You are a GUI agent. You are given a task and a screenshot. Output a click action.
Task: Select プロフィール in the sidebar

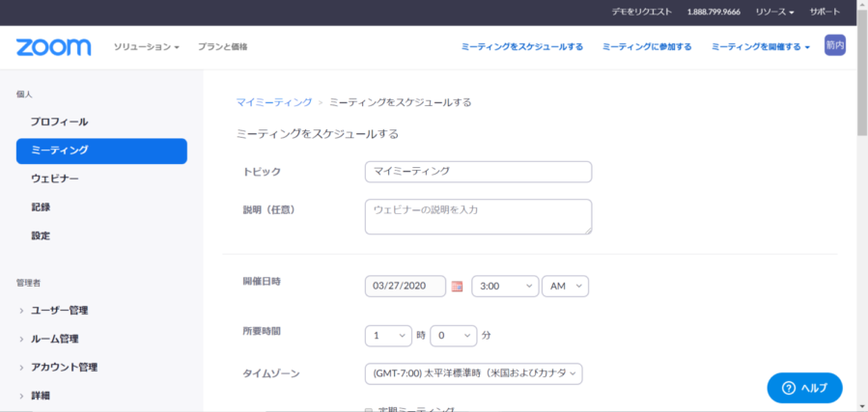(x=59, y=123)
